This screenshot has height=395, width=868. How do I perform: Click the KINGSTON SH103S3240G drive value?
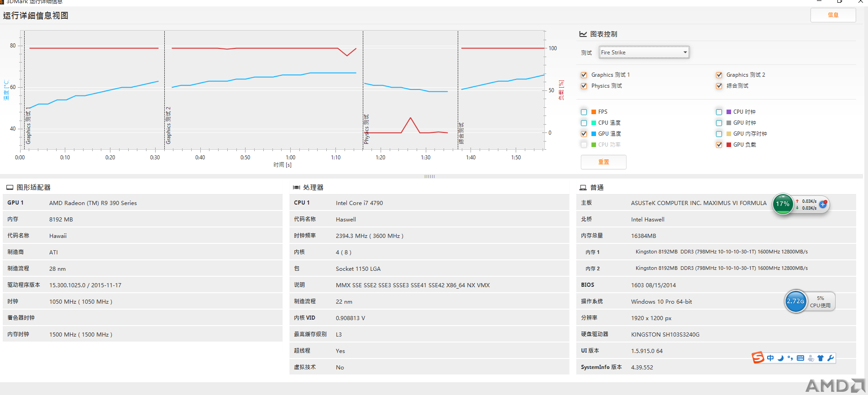[x=665, y=335]
